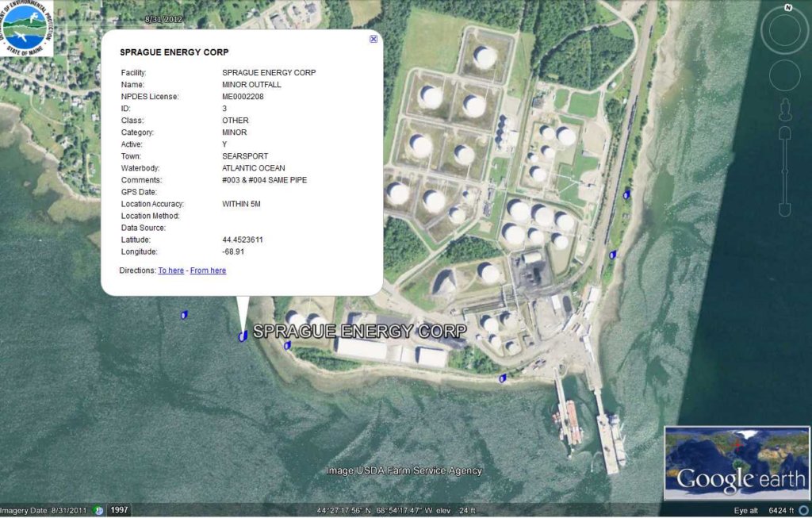Screen dimensions: 812x518
Task: Click the balloon title SPRAGUE ENERGY CORP
Action: click(x=174, y=52)
